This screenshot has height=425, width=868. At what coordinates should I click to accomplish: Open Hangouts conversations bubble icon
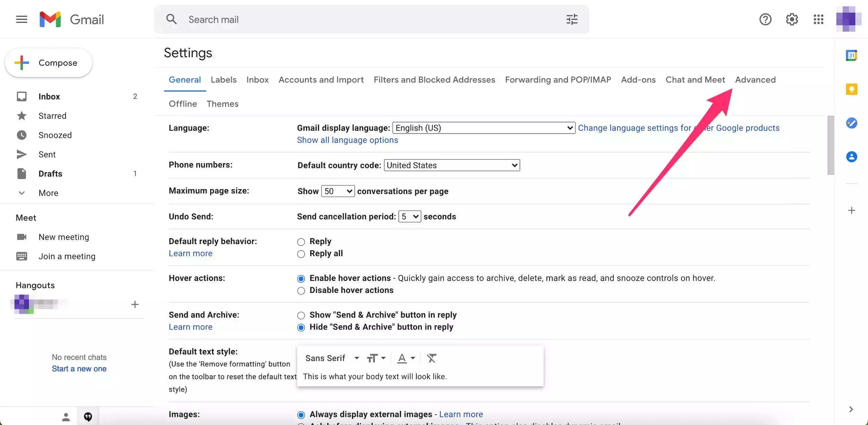(x=88, y=417)
